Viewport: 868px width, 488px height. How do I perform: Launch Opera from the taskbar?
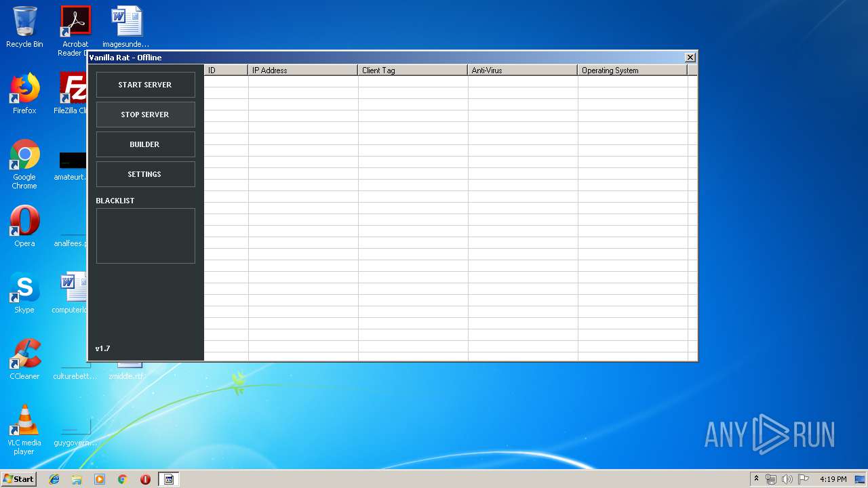coord(145,479)
